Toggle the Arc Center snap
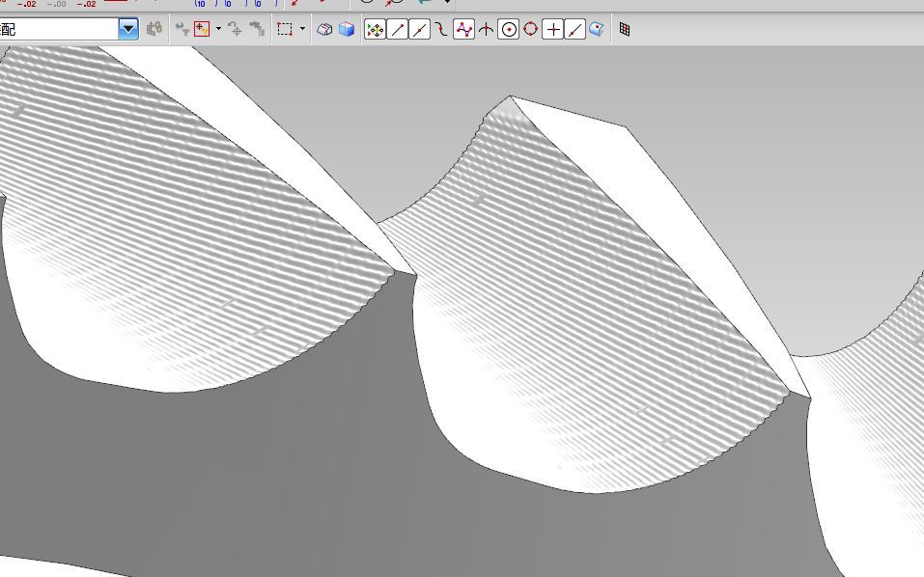Screen dimensions: 924x577 pos(508,29)
